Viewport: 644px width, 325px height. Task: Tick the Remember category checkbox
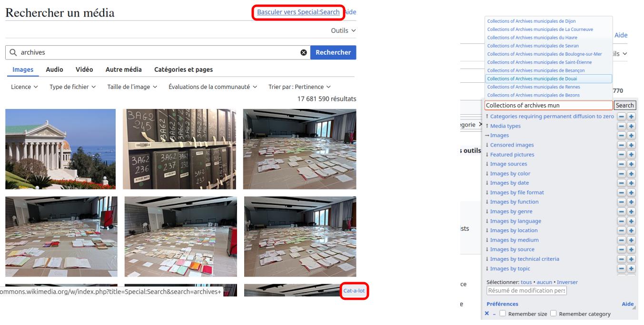coord(554,314)
